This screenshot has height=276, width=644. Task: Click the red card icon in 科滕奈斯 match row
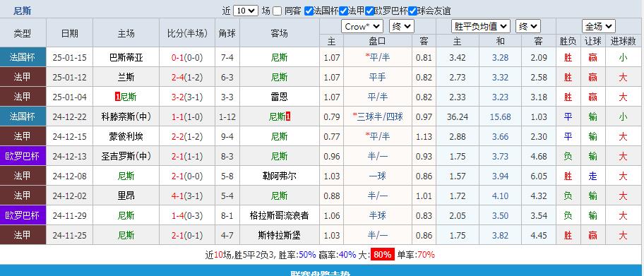pos(288,117)
